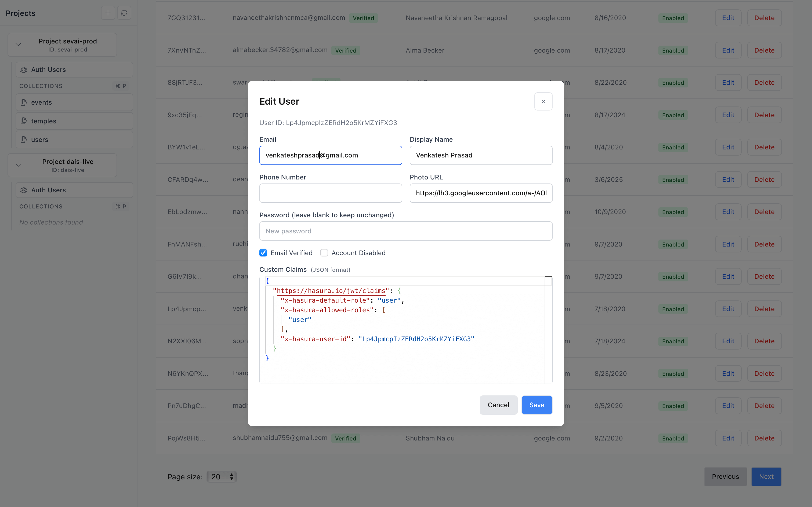Close the Edit User dialog
812x507 pixels.
(x=543, y=101)
